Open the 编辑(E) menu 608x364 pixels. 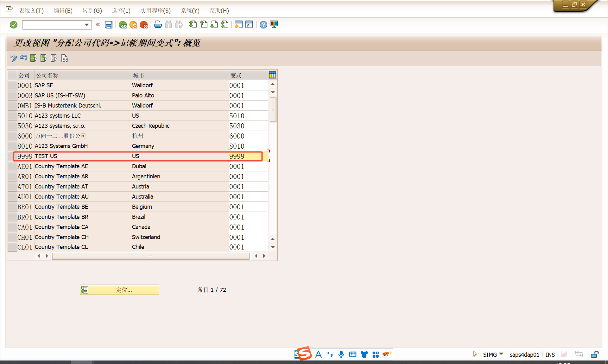click(x=63, y=11)
